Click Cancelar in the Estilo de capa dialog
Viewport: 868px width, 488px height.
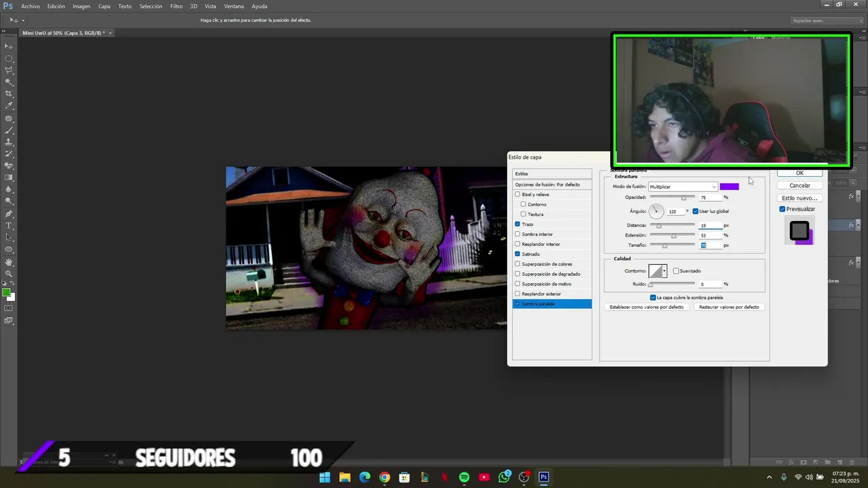800,186
